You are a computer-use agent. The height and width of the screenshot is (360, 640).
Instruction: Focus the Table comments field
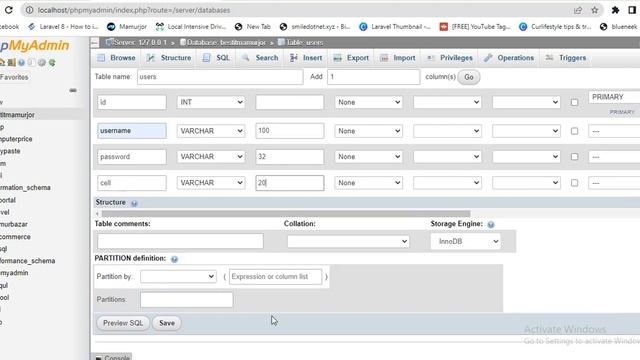(180, 241)
